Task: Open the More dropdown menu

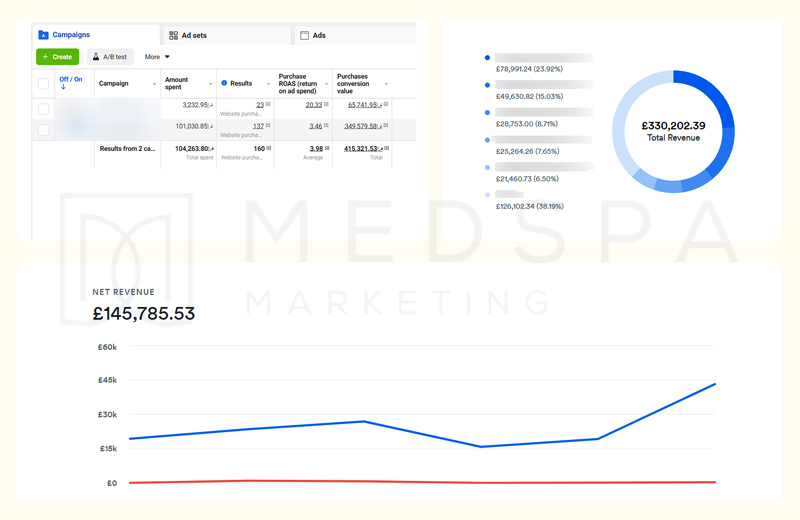Action: tap(157, 57)
